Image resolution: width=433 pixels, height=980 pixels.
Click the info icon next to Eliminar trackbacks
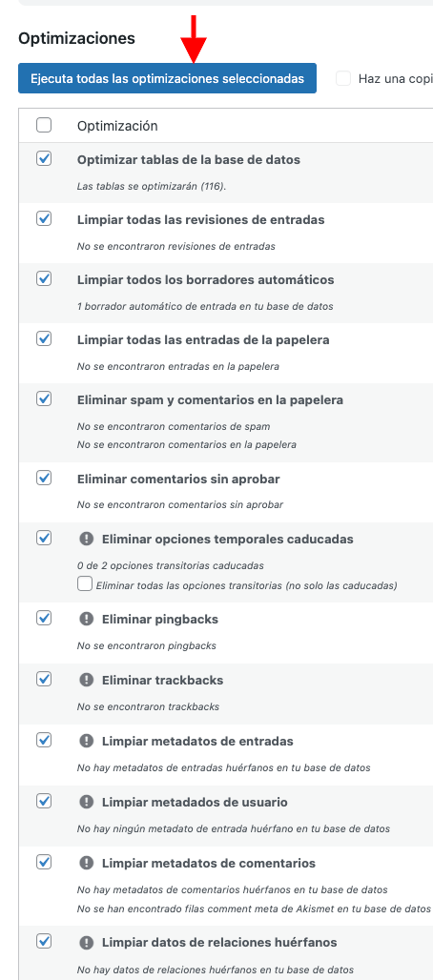(x=87, y=680)
